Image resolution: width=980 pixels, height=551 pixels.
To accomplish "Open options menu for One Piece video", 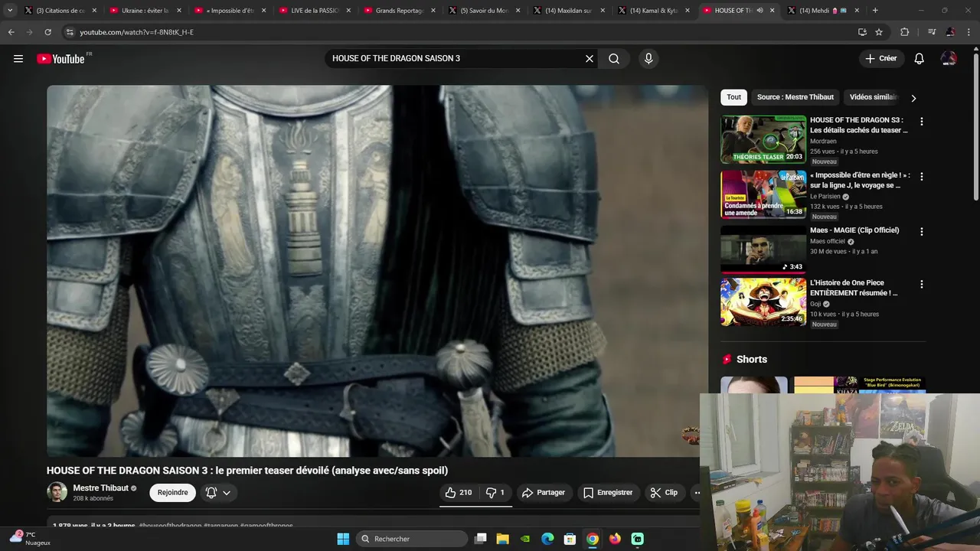I will 921,285.
